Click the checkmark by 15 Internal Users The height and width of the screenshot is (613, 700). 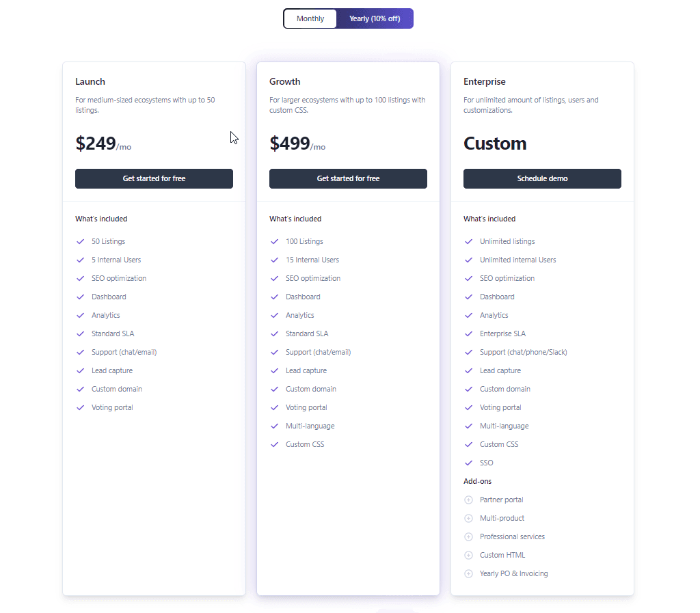pyautogui.click(x=274, y=260)
